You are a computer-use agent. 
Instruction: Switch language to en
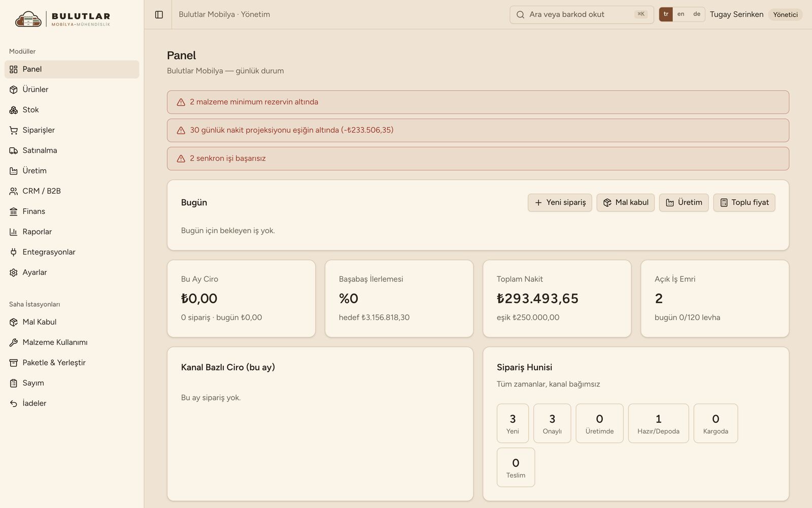(681, 14)
